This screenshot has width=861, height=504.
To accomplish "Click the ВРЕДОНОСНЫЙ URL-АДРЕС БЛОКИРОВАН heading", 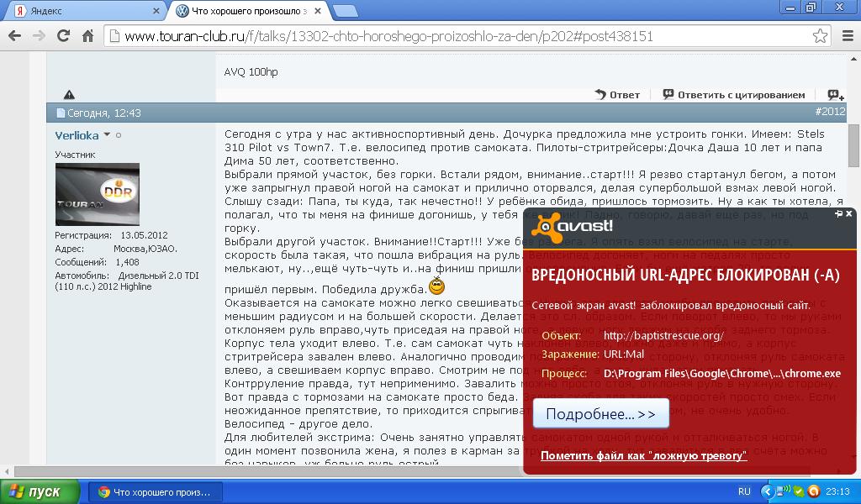I will pyautogui.click(x=685, y=275).
